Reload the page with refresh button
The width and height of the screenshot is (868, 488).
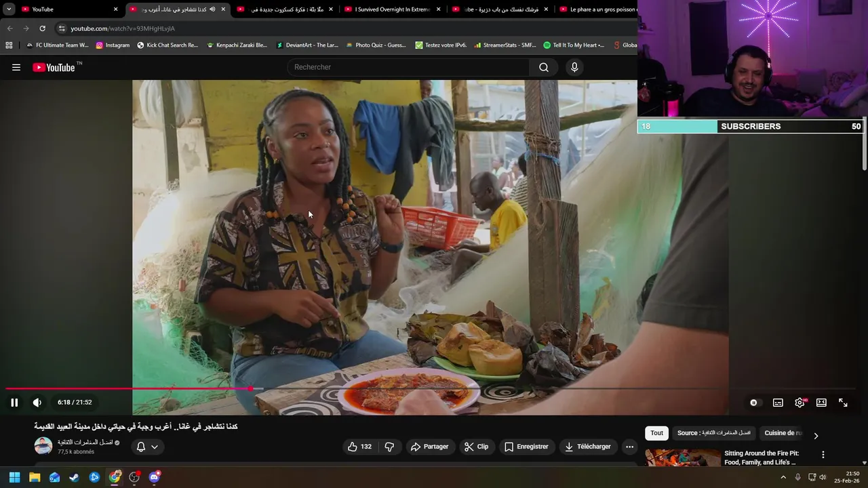pyautogui.click(x=42, y=28)
